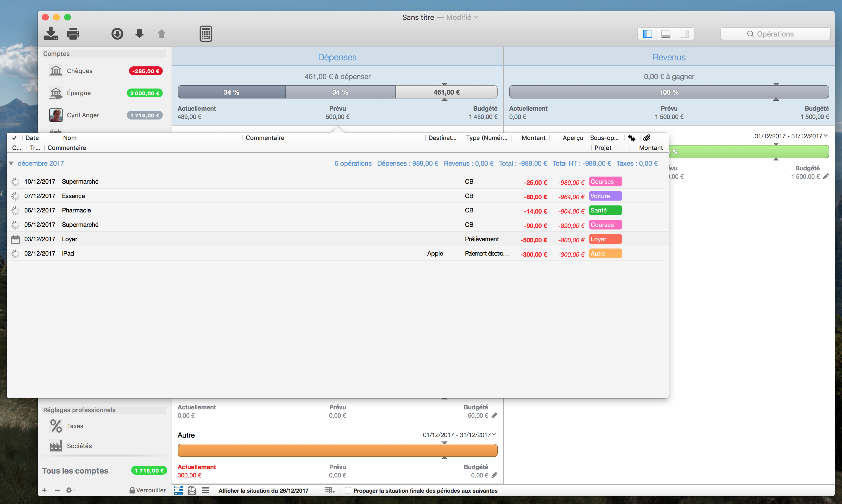Focus the Opérations search field
Image resolution: width=842 pixels, height=504 pixels.
(775, 34)
